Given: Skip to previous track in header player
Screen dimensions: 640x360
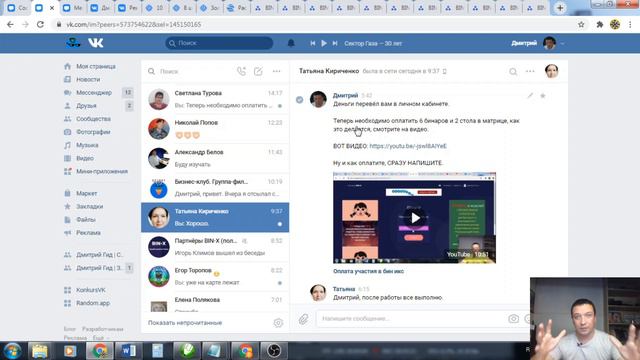Looking at the screenshot, I should point(313,43).
